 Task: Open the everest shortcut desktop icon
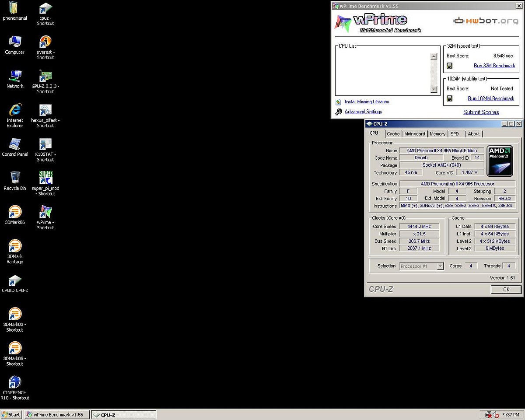pos(45,42)
